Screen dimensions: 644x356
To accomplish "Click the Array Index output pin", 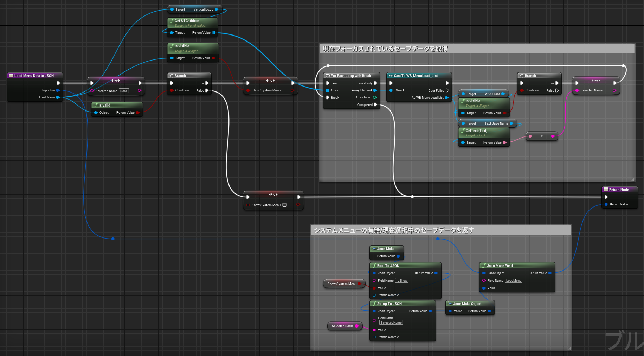I will tap(375, 97).
